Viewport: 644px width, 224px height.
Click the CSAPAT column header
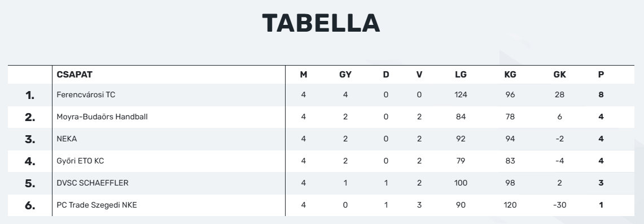click(x=75, y=75)
